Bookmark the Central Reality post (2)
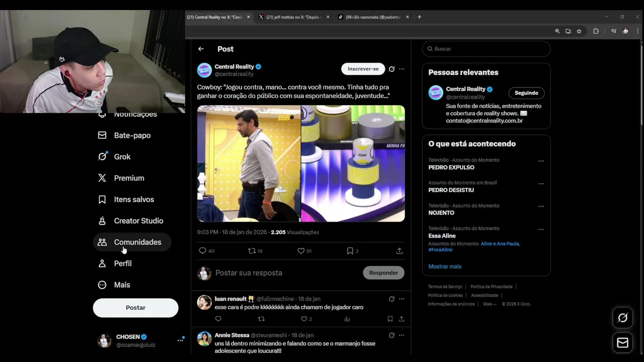Screen dimensions: 644x362 (x=352, y=251)
